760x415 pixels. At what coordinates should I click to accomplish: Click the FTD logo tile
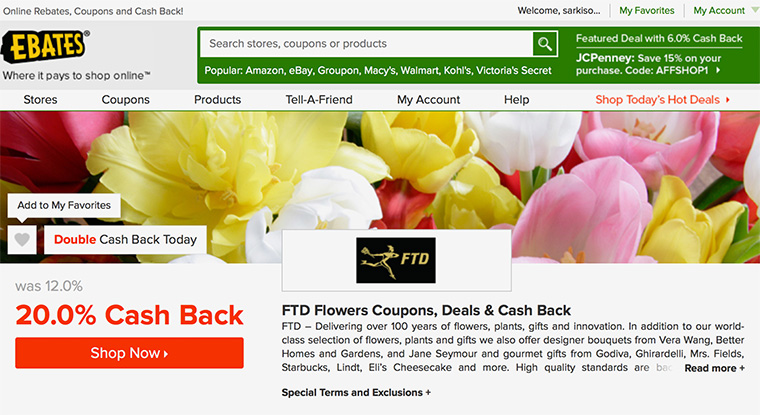tap(396, 260)
